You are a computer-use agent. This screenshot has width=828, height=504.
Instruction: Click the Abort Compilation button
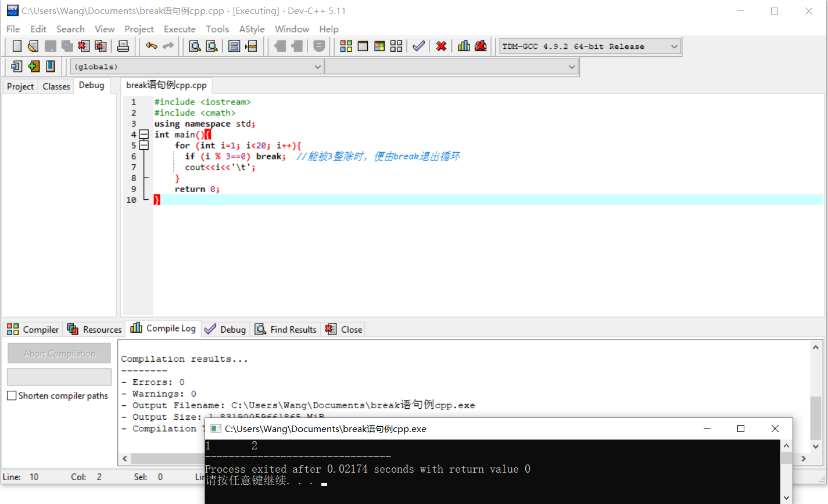59,353
